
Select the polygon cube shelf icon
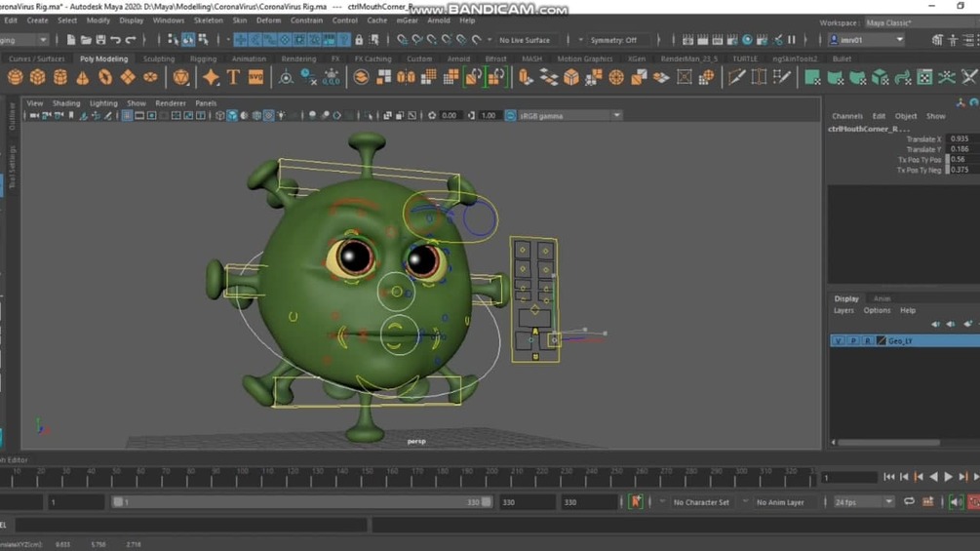pyautogui.click(x=38, y=78)
